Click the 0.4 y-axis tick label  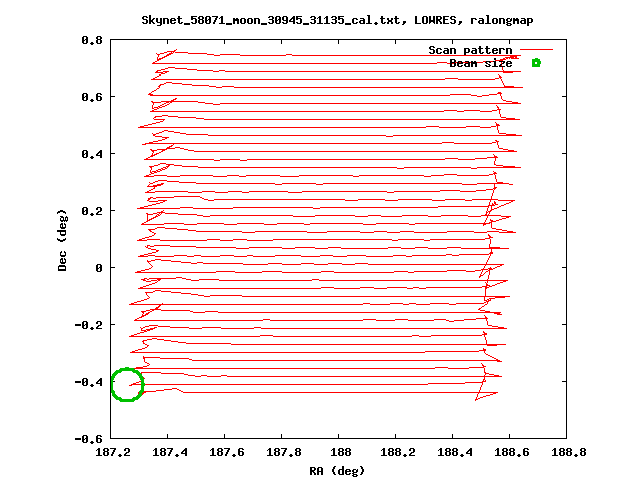(91, 154)
